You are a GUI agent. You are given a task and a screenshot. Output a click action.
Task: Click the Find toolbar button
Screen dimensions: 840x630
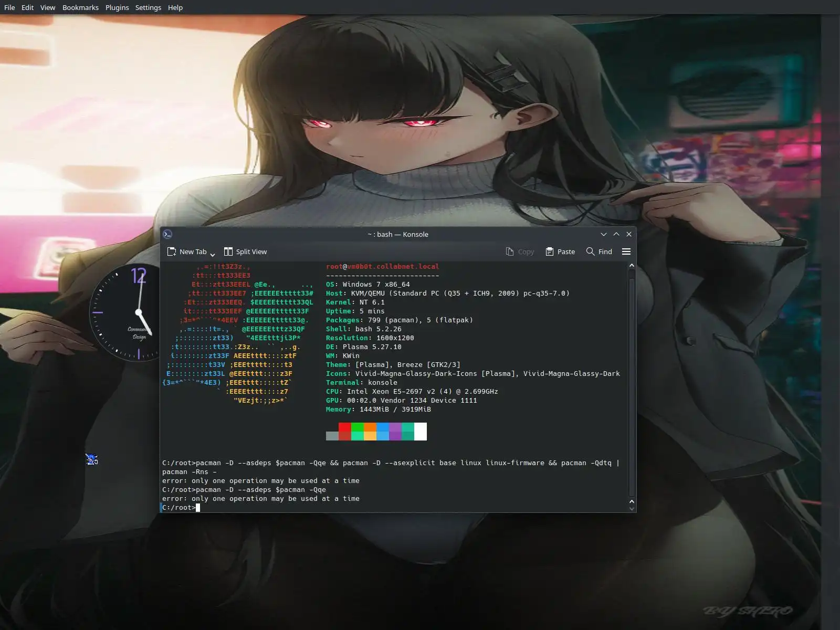tap(599, 251)
